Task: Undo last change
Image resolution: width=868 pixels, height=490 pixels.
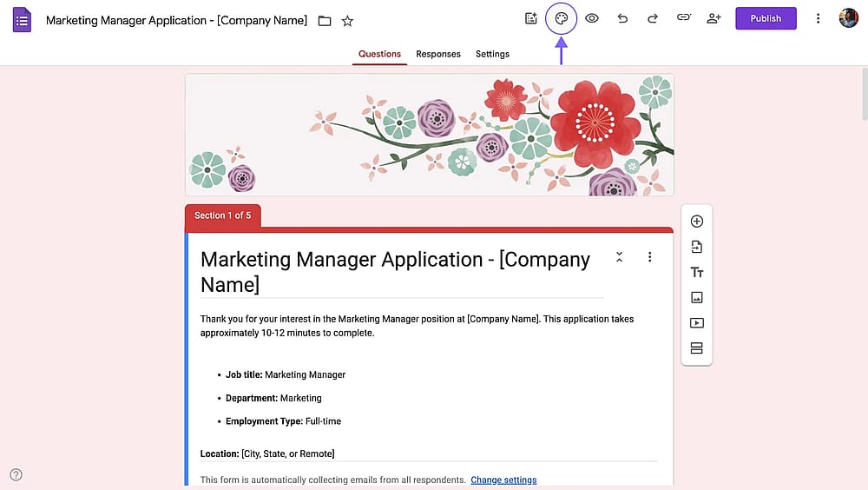Action: (x=622, y=18)
